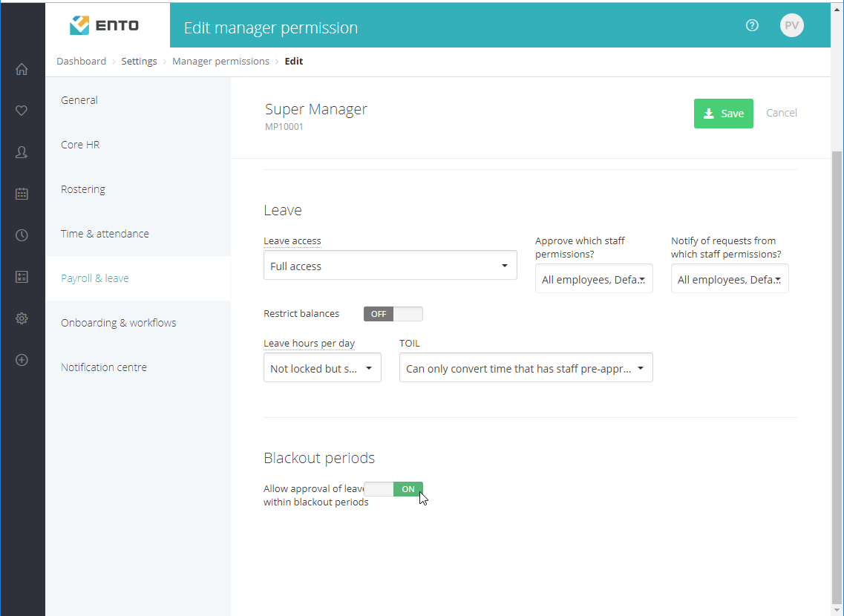This screenshot has height=616, width=844.
Task: Select the Rostering section
Action: tap(138, 189)
